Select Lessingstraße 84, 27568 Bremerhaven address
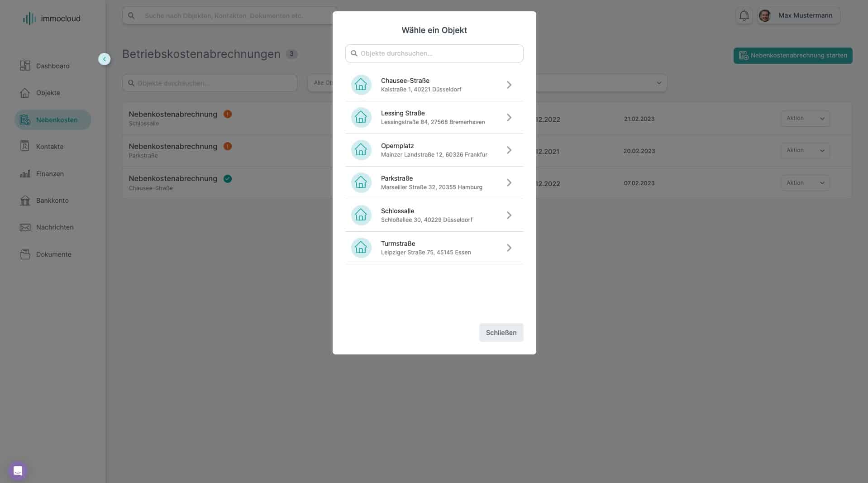This screenshot has height=483, width=868. (x=433, y=122)
